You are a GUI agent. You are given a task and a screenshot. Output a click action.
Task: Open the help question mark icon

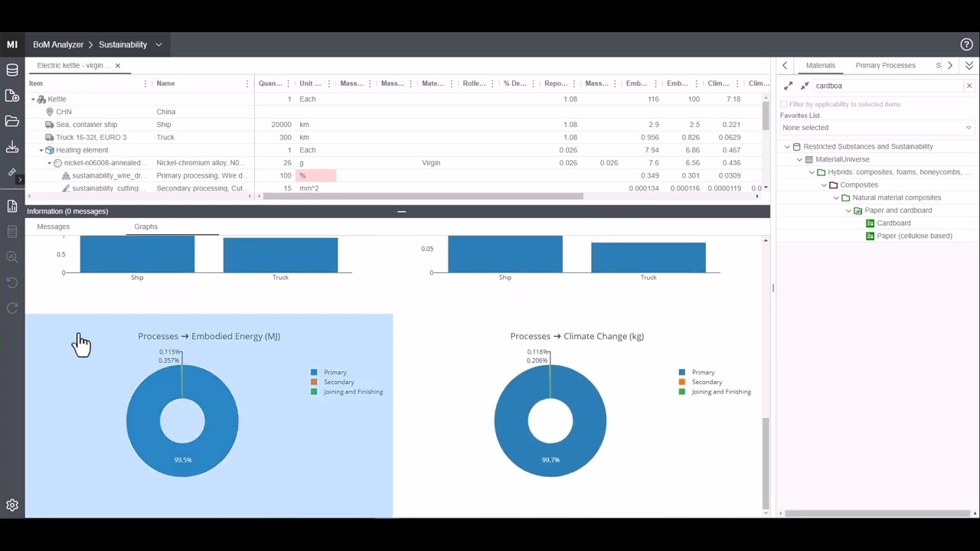966,44
